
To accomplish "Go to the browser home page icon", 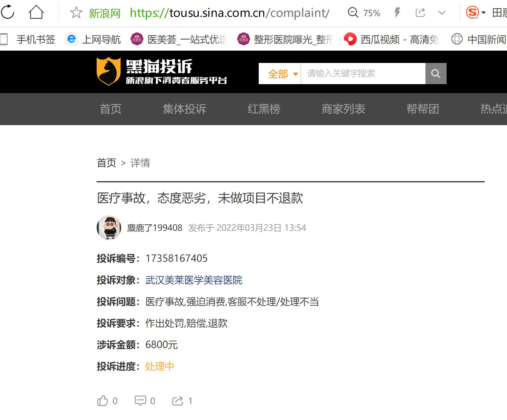I will [x=36, y=12].
